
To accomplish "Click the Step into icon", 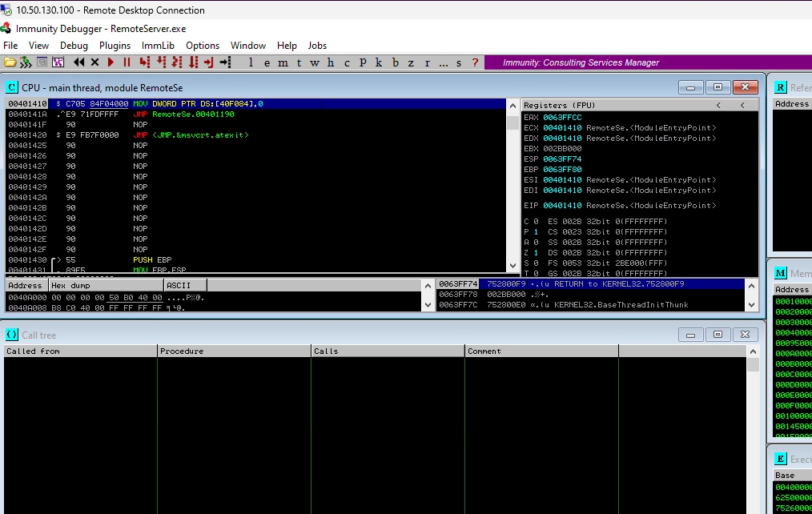I will tap(145, 62).
